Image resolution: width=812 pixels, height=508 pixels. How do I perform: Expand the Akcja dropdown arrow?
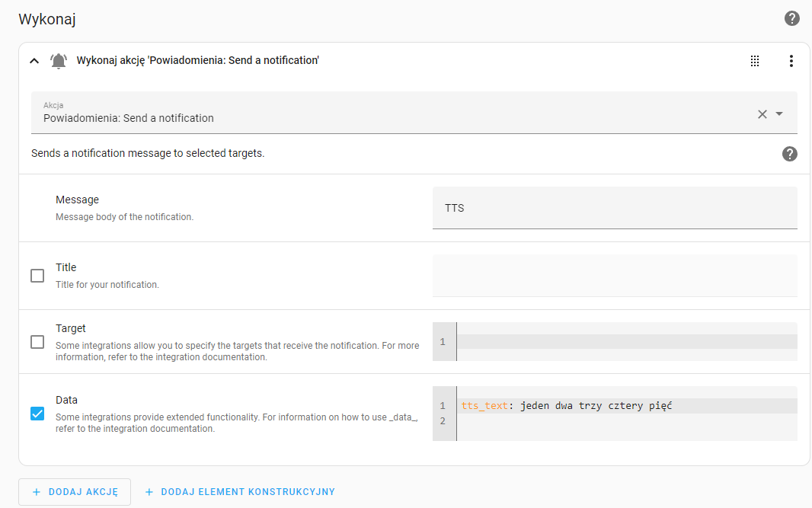(x=778, y=114)
